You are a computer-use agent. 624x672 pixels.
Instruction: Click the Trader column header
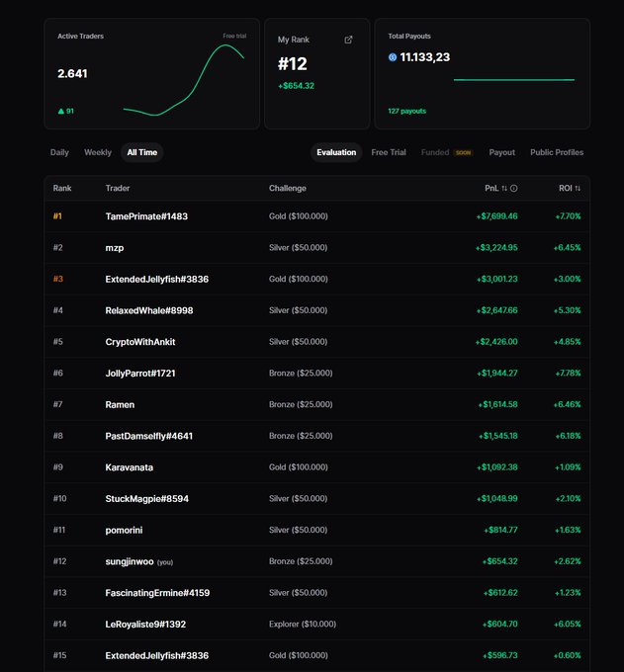pos(118,188)
